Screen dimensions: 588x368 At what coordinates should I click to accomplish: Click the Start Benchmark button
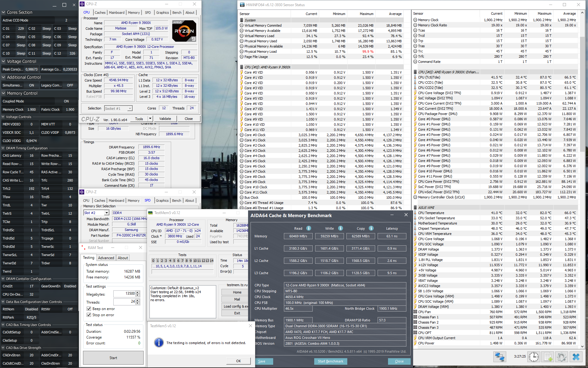click(x=330, y=361)
